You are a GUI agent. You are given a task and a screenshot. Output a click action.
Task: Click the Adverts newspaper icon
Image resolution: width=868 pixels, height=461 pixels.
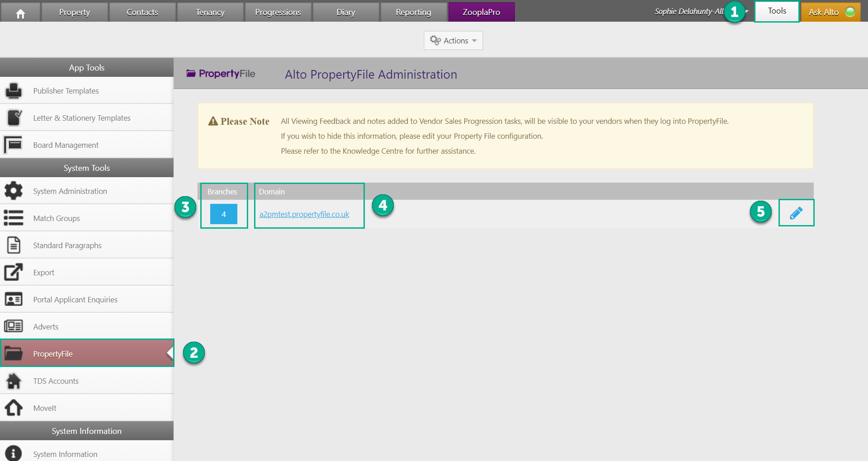(x=14, y=326)
